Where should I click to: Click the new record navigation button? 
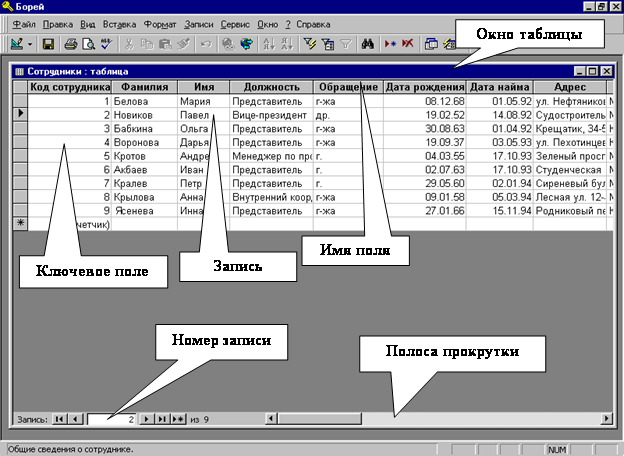click(178, 419)
